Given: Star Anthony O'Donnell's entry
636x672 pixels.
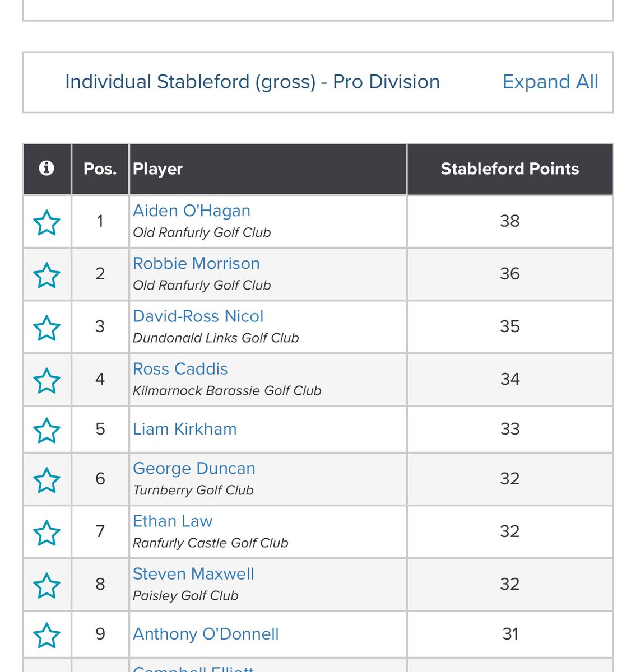Looking at the screenshot, I should (47, 635).
